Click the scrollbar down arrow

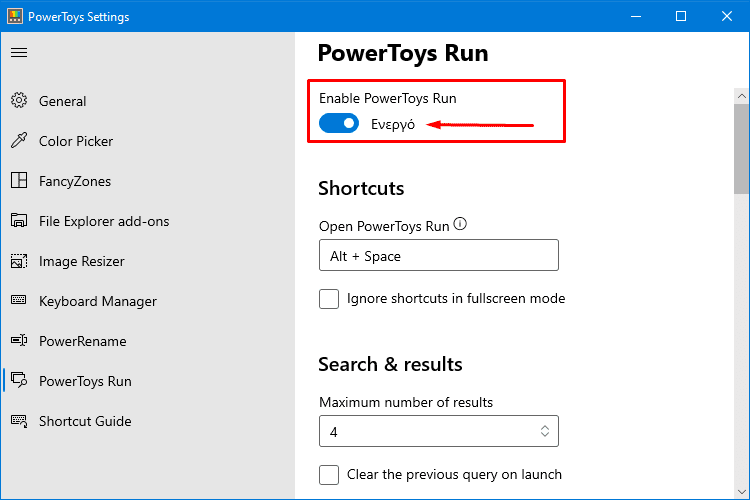pyautogui.click(x=741, y=492)
